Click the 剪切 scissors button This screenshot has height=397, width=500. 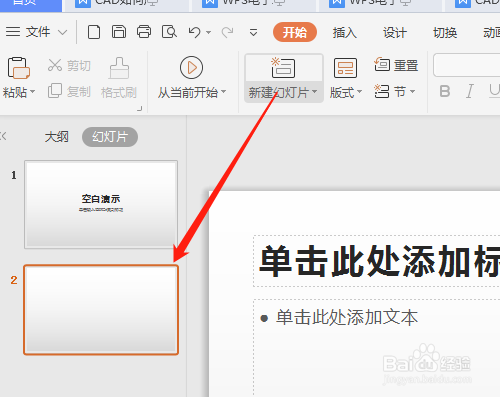point(69,65)
